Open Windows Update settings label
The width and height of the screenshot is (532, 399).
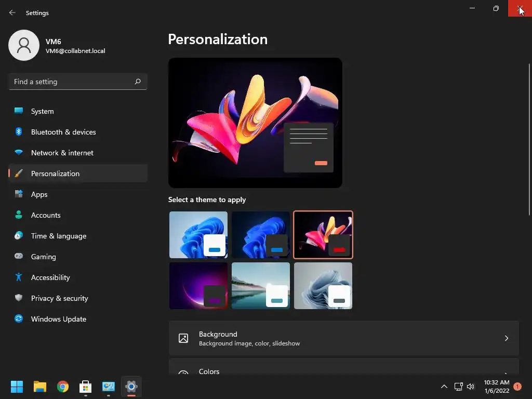tap(59, 319)
